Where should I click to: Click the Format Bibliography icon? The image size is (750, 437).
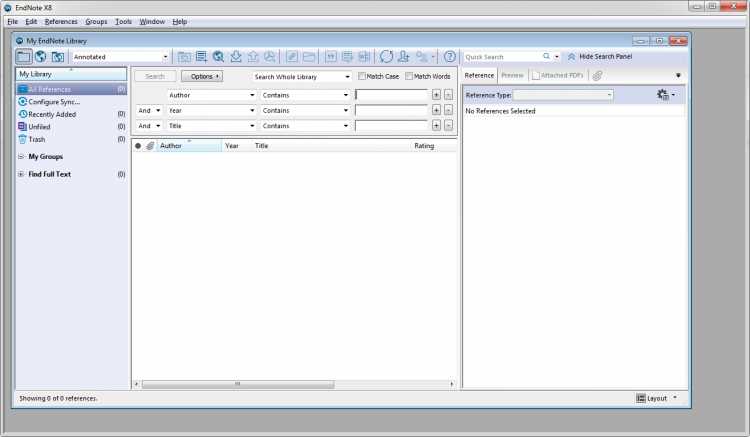[x=347, y=57]
